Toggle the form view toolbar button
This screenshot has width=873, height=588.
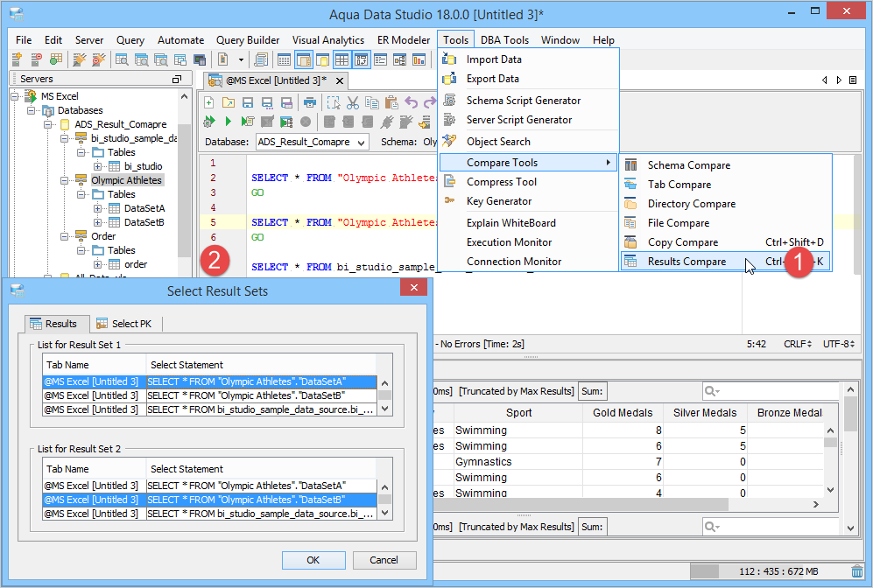point(380,59)
